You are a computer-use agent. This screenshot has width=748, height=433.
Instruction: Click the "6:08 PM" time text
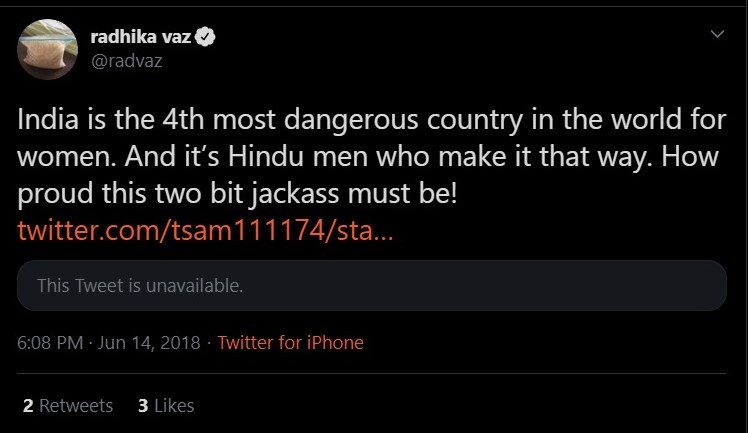[x=49, y=343]
